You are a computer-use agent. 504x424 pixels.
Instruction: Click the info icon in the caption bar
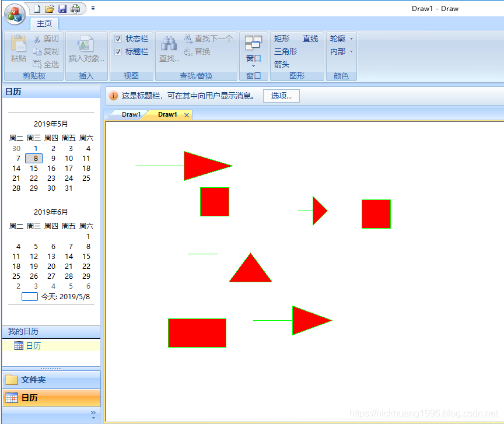tap(113, 96)
